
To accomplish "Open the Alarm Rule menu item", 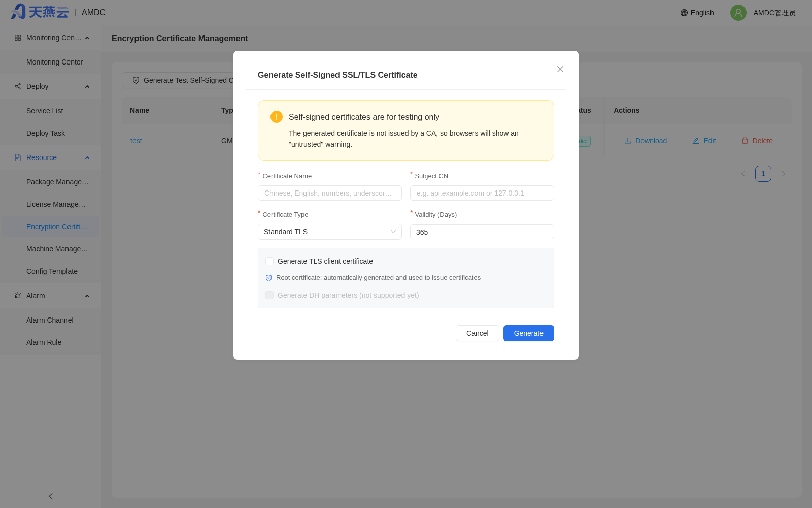I will click(51, 342).
